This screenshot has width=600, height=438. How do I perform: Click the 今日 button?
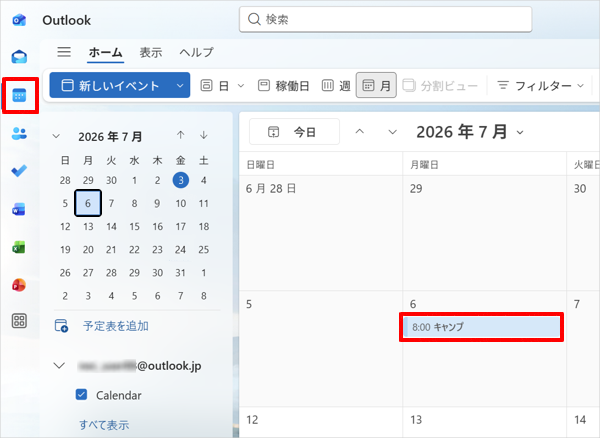point(294,132)
